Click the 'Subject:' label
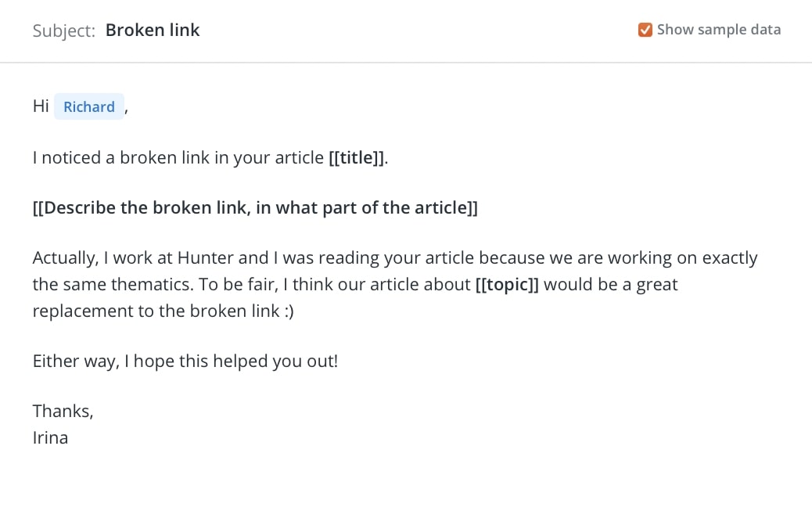The image size is (812, 518). [63, 31]
